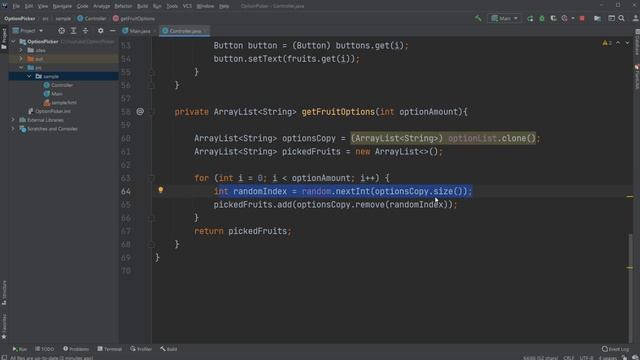
Task: Click the Build Project hammer icon
Action: pyautogui.click(x=478, y=18)
